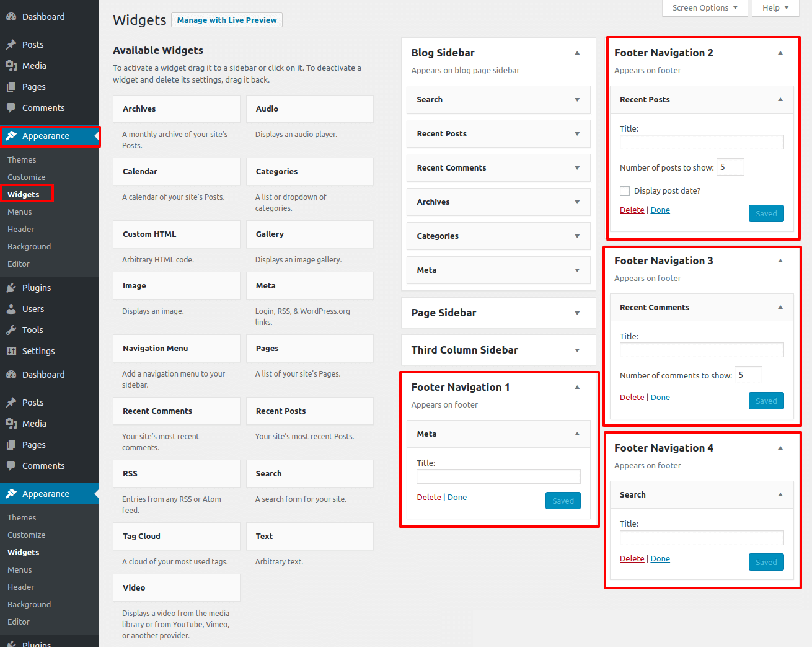Open the red-outlined Widgets submenu item

(24, 194)
